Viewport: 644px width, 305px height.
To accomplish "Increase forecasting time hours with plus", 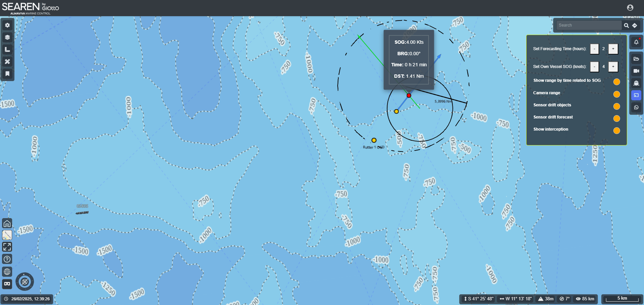I will click(x=613, y=49).
